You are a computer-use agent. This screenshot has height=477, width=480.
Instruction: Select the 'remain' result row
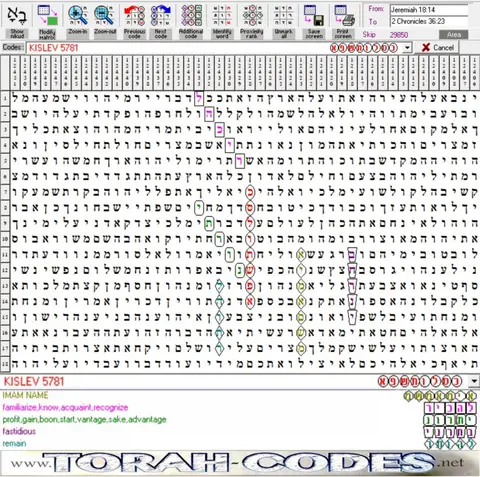click(14, 443)
